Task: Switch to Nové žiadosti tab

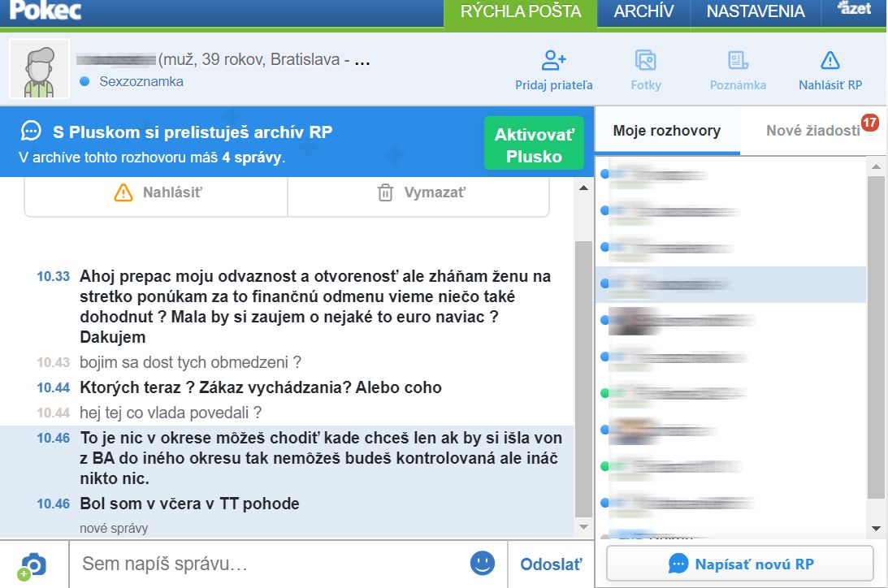Action: 812,131
